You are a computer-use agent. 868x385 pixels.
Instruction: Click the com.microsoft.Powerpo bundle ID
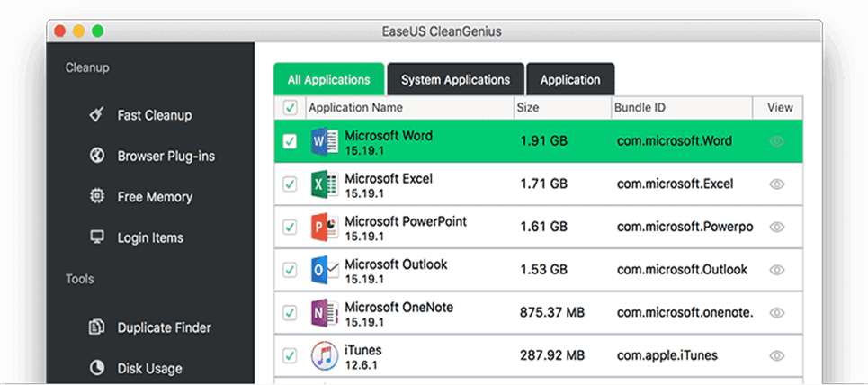pos(685,228)
